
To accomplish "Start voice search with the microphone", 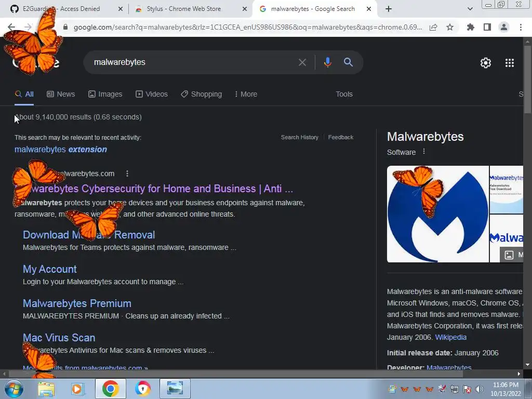I will point(327,62).
